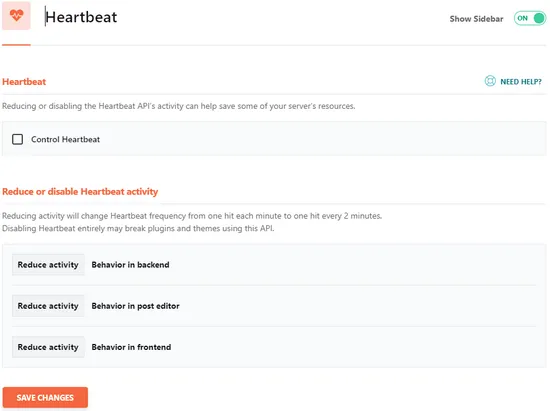The width and height of the screenshot is (550, 411).
Task: Open the NEED HELP? link
Action: (521, 82)
